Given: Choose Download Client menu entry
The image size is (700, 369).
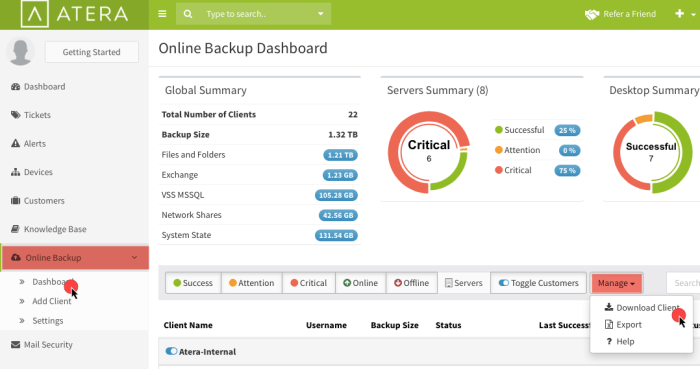Looking at the screenshot, I should (x=642, y=307).
